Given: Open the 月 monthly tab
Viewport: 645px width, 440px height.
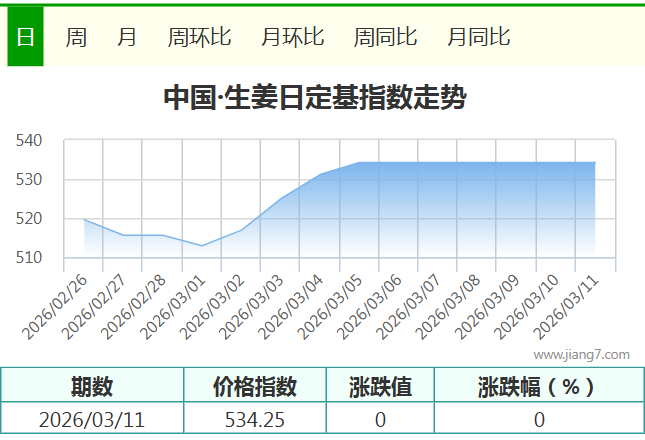Looking at the screenshot, I should (127, 37).
